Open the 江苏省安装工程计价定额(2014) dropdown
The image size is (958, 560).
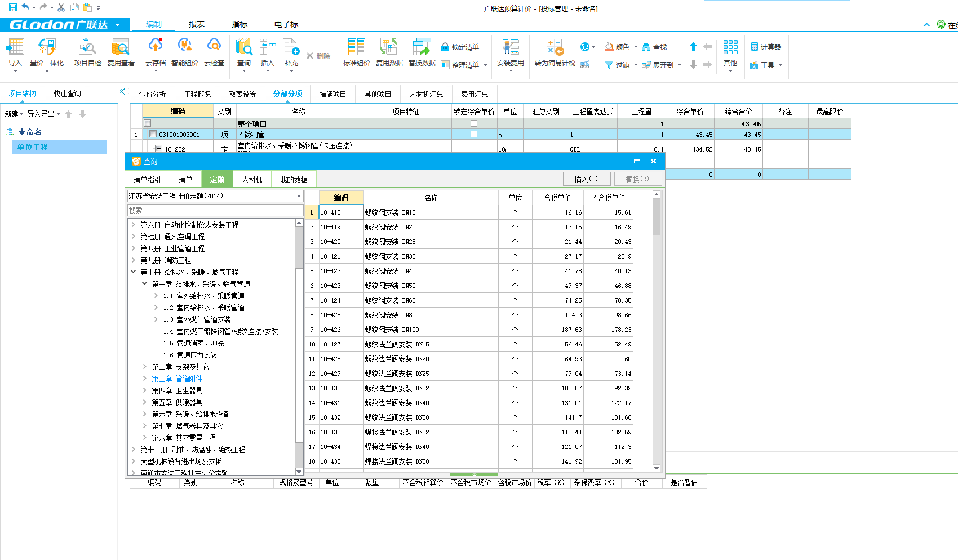point(299,196)
